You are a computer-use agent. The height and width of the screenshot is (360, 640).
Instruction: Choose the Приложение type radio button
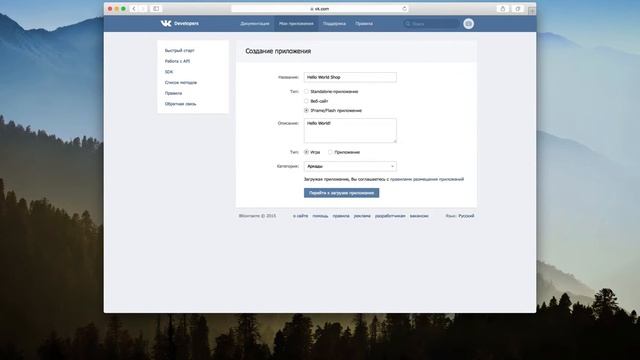pos(330,152)
